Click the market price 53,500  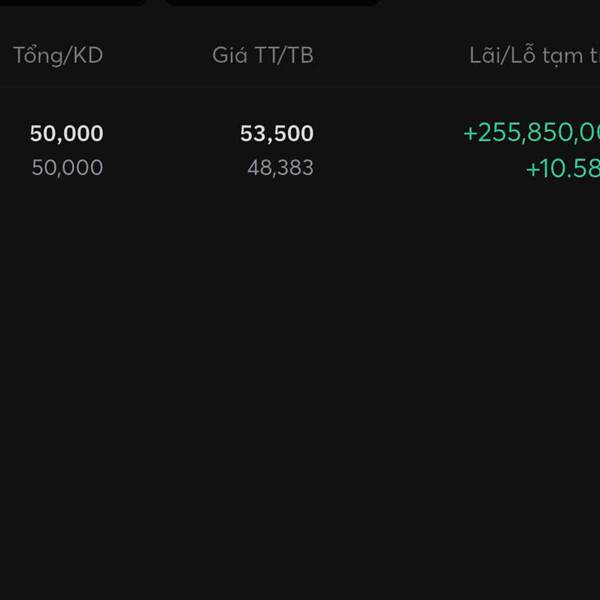[x=277, y=134]
